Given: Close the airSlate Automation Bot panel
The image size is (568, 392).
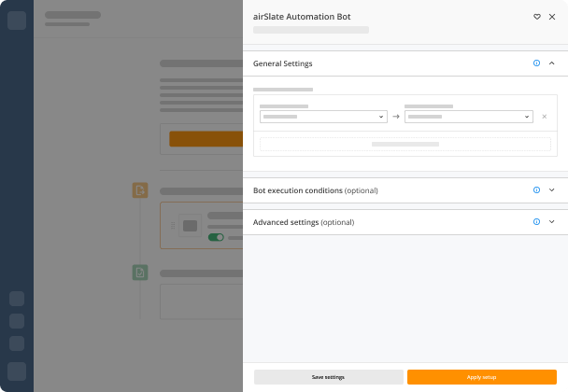Looking at the screenshot, I should [552, 17].
